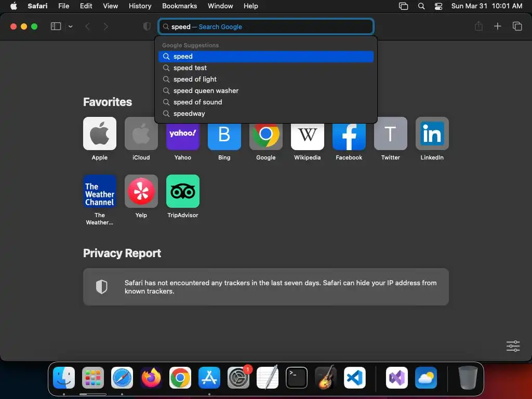Choose 'speedway' suggestion

click(x=266, y=114)
